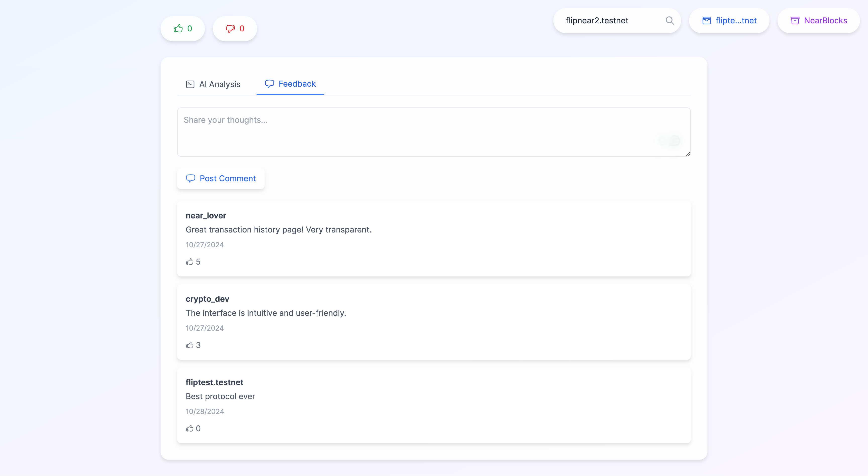Click the green thumbs-up vote button
Screen dimensions: 868x476
pyautogui.click(x=182, y=29)
